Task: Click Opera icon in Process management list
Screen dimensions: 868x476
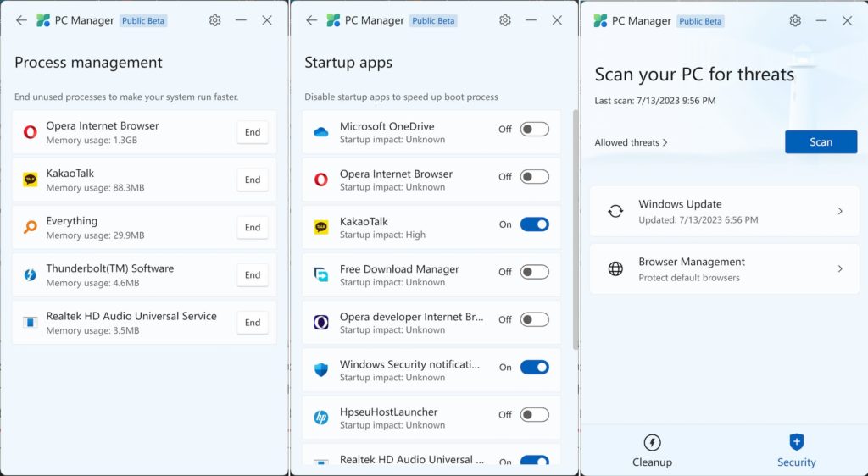Action: [x=30, y=132]
